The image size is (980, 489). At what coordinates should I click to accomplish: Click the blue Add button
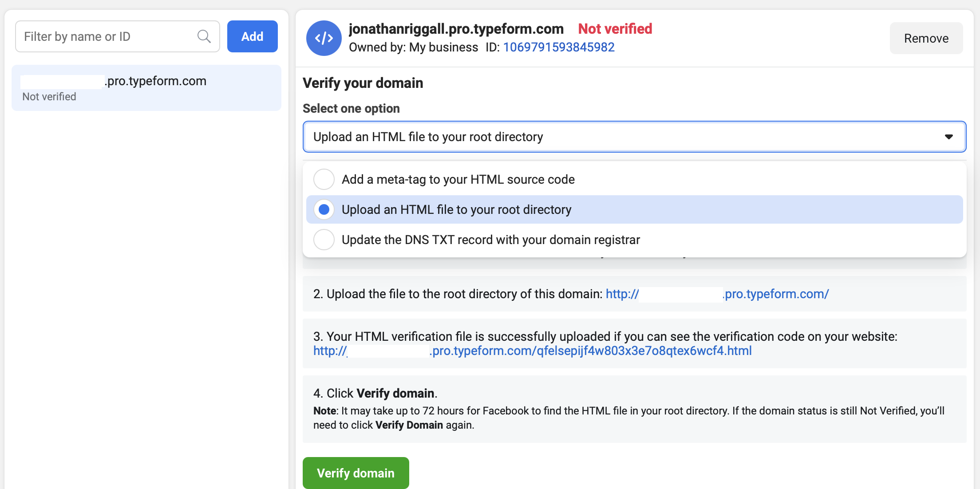[x=253, y=36]
